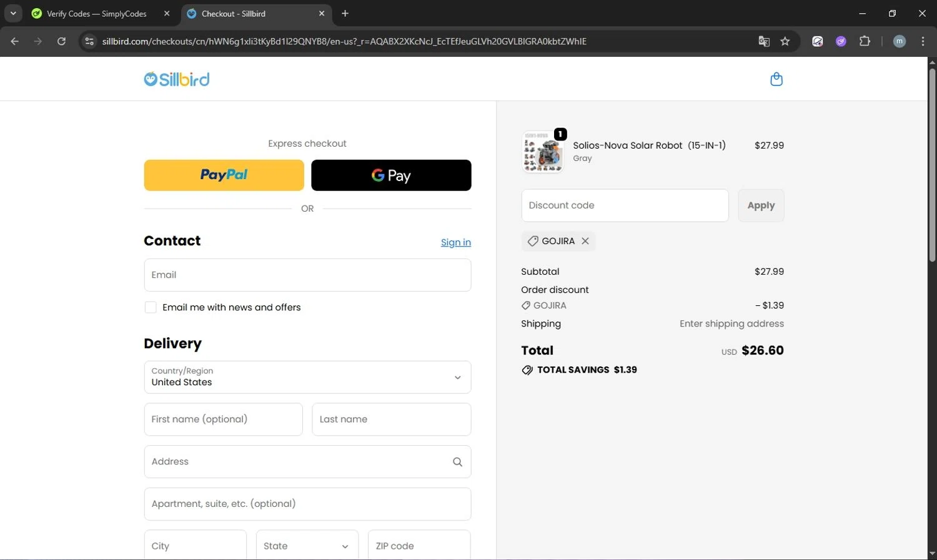Open the browser extensions puzzle icon
This screenshot has height=560, width=937.
coord(865,41)
